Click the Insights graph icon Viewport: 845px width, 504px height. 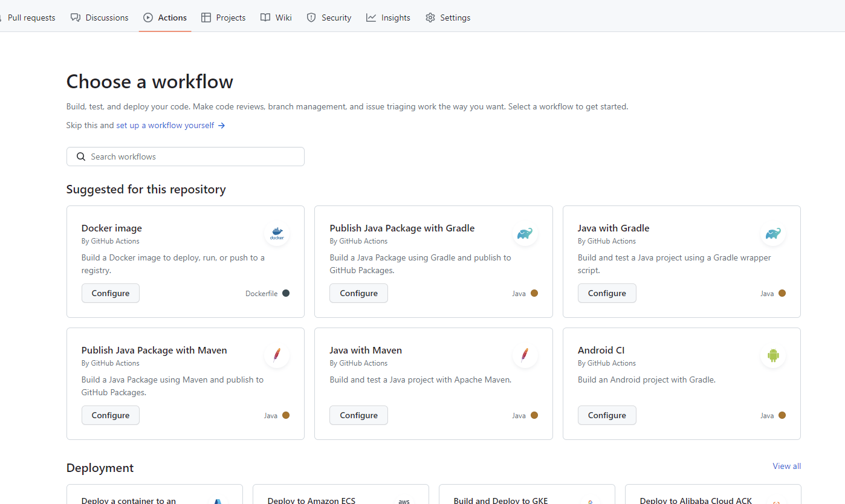coord(371,18)
